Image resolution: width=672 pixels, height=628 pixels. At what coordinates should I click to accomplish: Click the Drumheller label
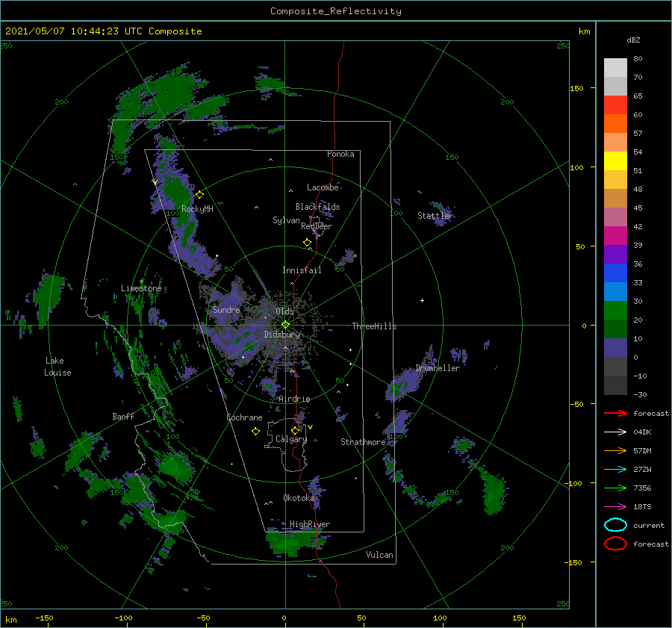click(x=438, y=368)
